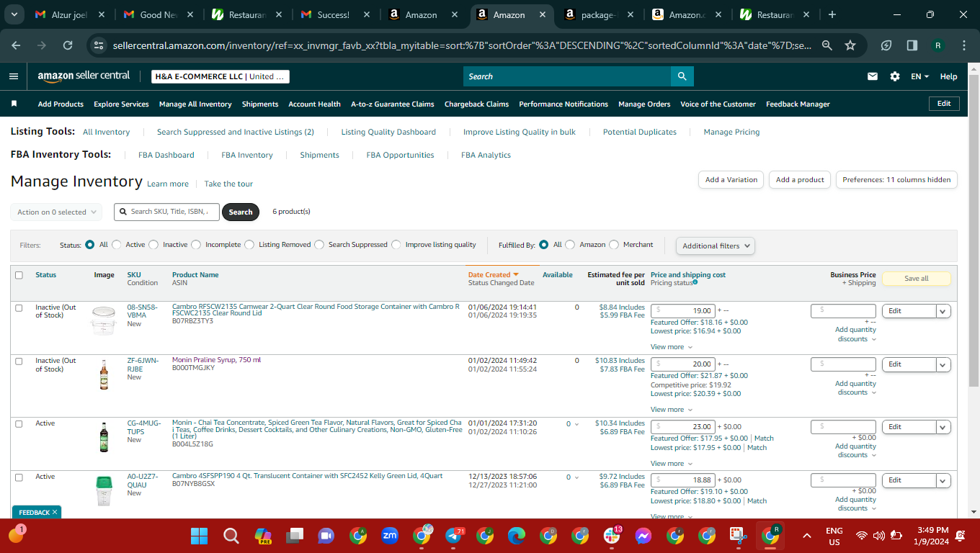
Task: Sort by the Date Created column header
Action: [494, 274]
